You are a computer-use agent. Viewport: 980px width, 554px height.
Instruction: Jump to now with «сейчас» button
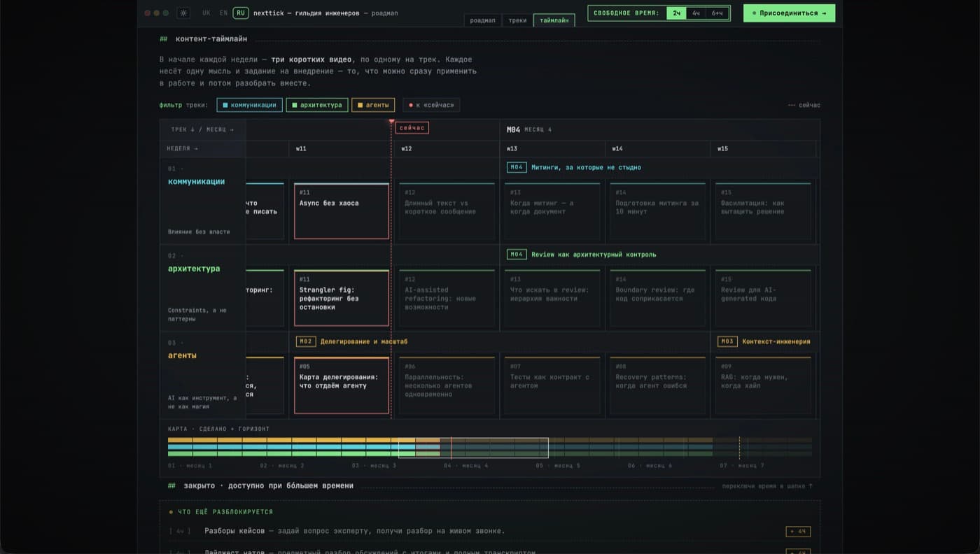431,105
